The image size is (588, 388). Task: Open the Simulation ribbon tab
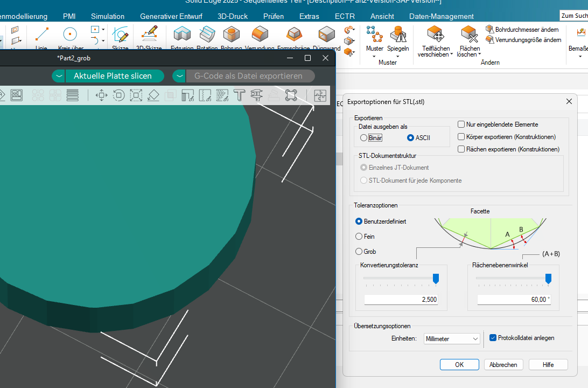click(x=108, y=16)
